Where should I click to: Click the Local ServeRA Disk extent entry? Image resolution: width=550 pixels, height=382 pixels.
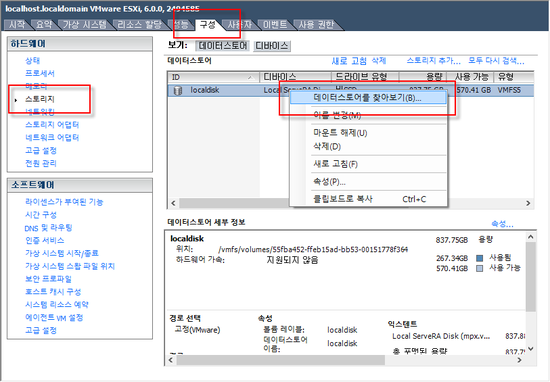[441, 336]
